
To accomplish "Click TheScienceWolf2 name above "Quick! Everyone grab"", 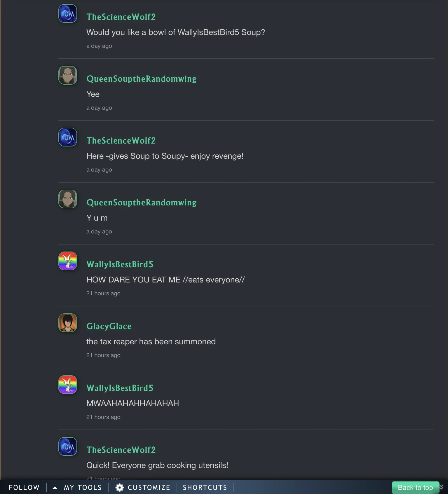I will click(x=121, y=450).
